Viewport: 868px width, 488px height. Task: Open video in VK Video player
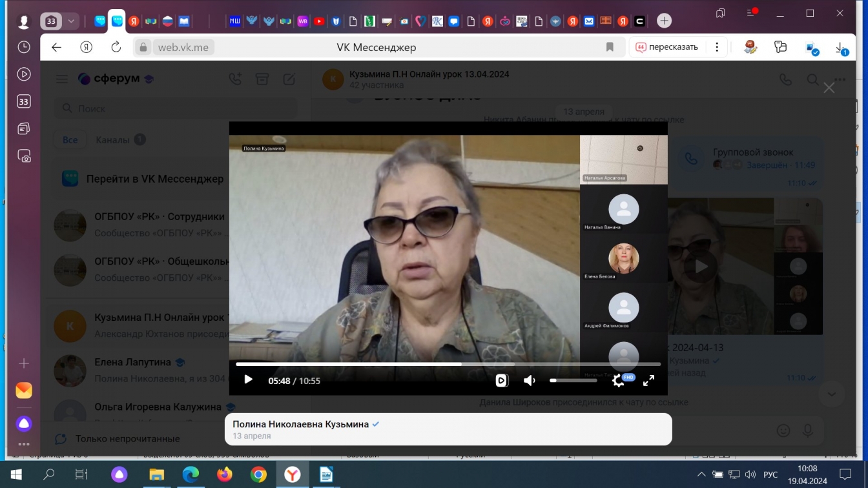(x=502, y=381)
